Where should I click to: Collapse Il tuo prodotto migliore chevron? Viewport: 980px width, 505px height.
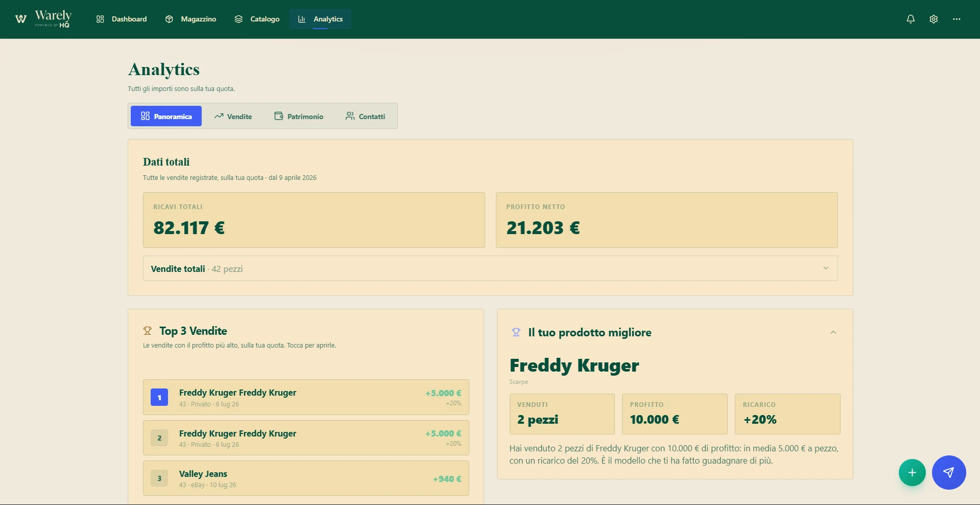833,332
